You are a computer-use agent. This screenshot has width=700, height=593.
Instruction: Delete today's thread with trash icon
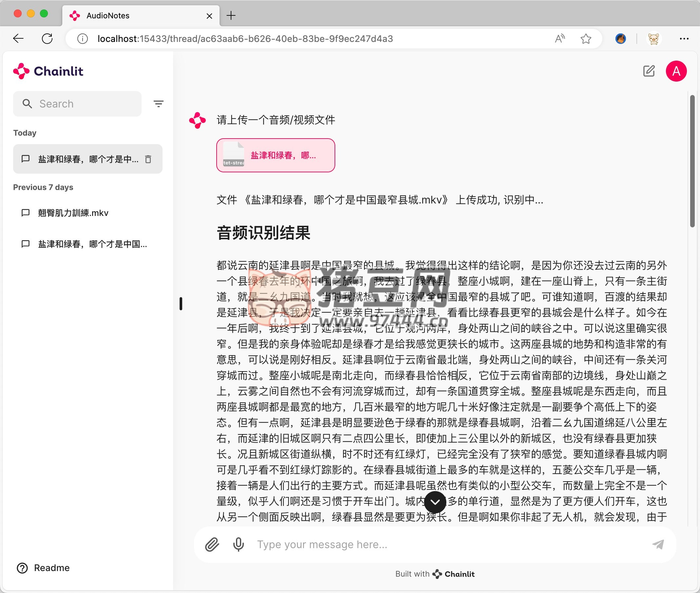[148, 159]
